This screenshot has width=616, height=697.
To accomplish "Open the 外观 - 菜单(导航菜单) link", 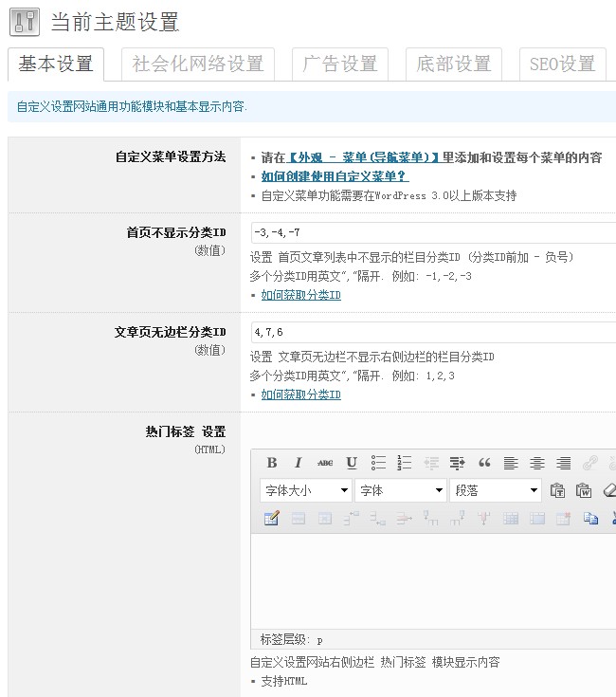I will pyautogui.click(x=364, y=157).
